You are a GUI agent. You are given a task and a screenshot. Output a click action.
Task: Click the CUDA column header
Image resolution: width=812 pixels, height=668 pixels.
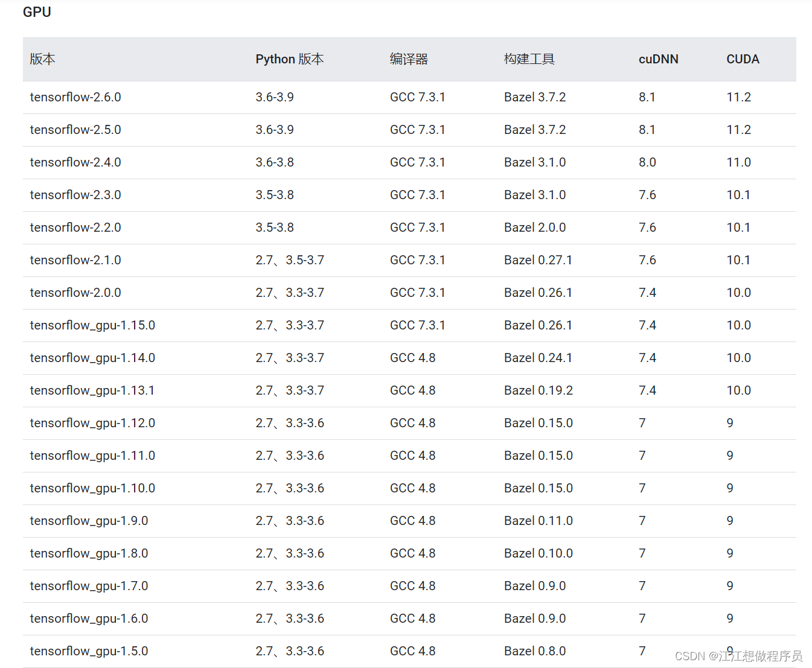[743, 59]
